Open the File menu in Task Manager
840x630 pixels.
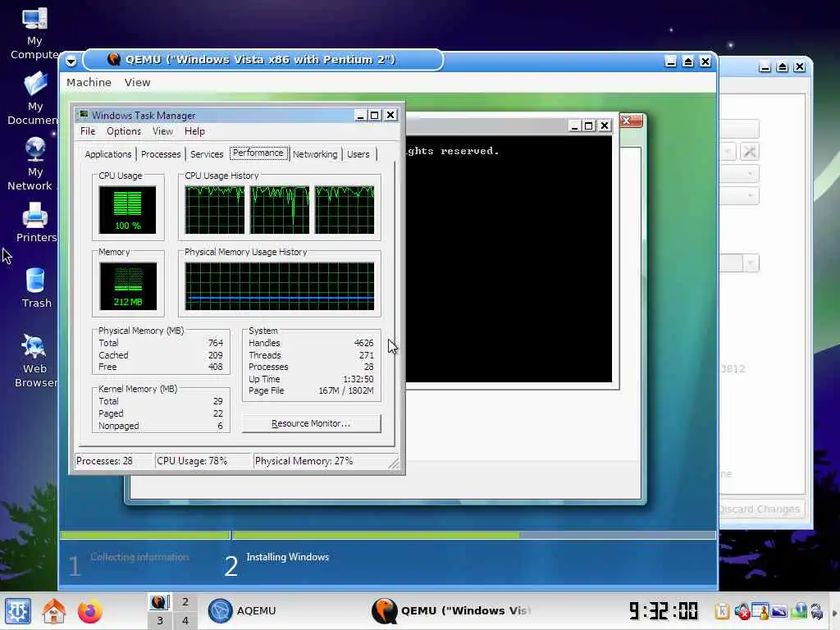(x=87, y=131)
